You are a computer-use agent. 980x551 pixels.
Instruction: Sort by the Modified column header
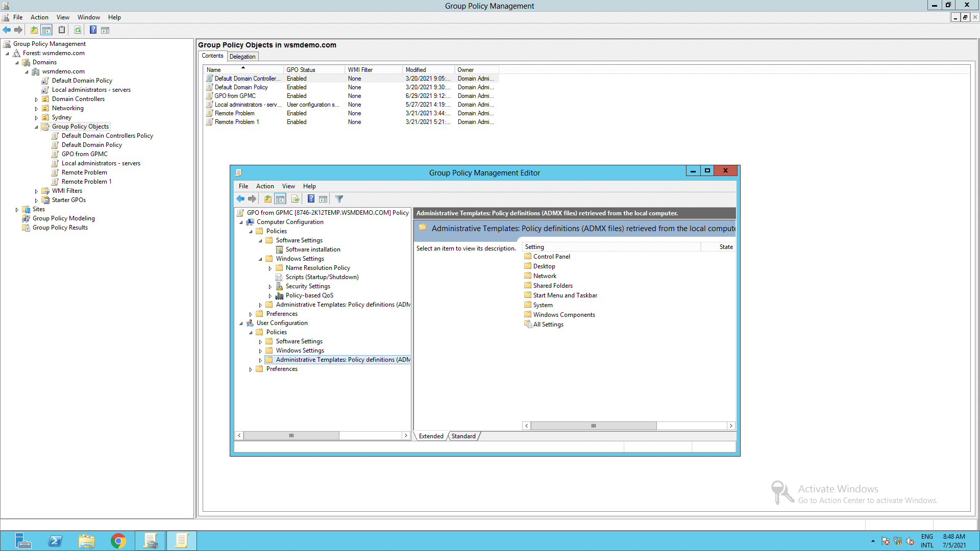428,70
